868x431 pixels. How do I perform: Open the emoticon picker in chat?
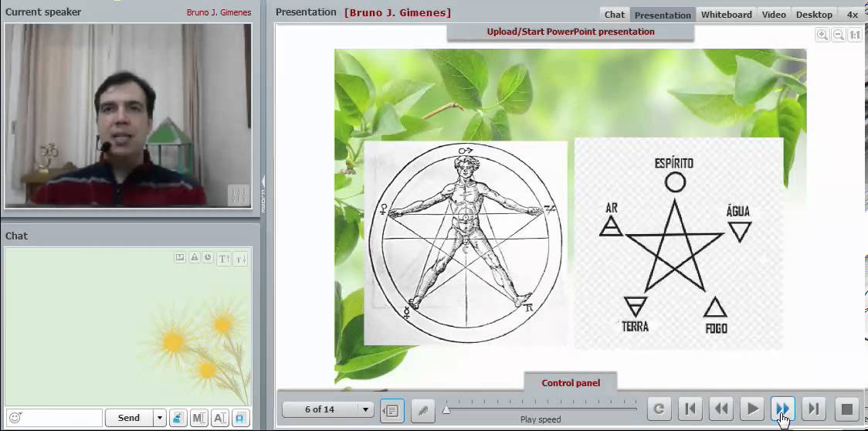tap(15, 418)
